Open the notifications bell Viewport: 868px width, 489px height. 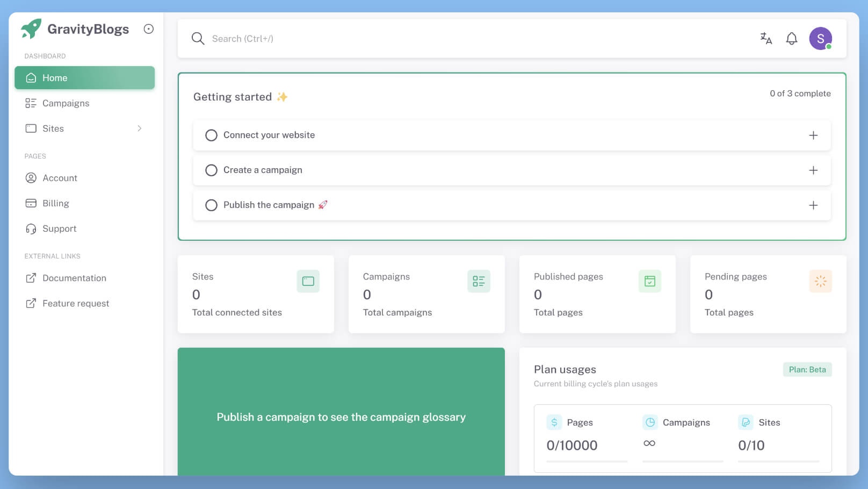click(790, 38)
